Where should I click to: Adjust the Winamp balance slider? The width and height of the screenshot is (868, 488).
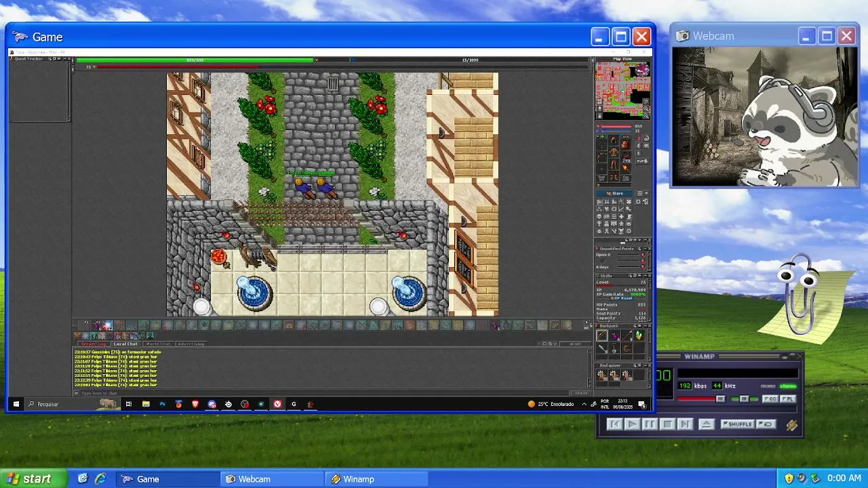pyautogui.click(x=744, y=399)
